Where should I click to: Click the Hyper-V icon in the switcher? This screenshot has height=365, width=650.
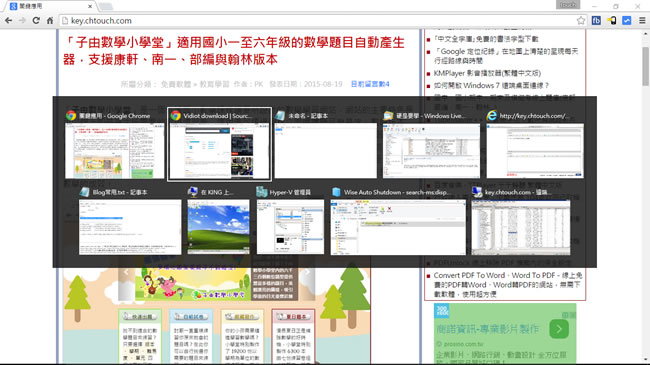click(262, 192)
